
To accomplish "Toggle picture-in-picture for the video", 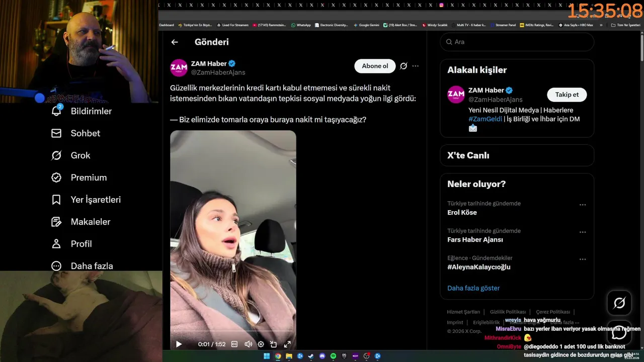I will pyautogui.click(x=274, y=344).
